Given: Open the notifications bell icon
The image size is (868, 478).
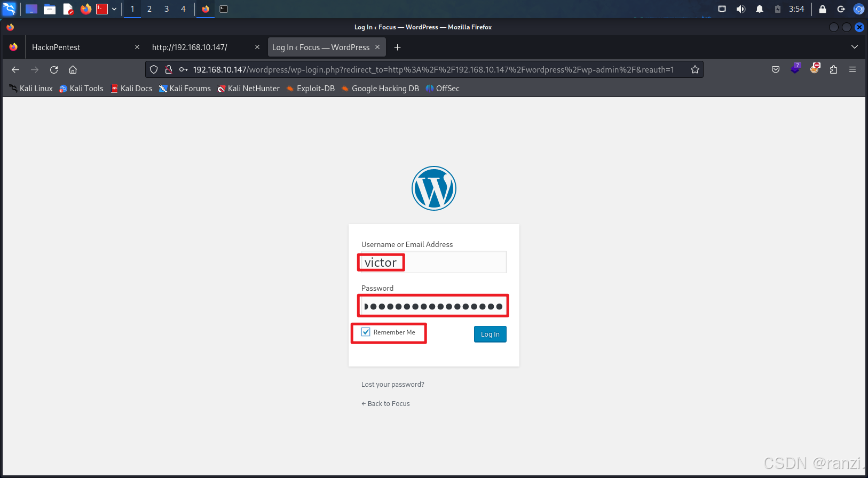Looking at the screenshot, I should (x=760, y=9).
